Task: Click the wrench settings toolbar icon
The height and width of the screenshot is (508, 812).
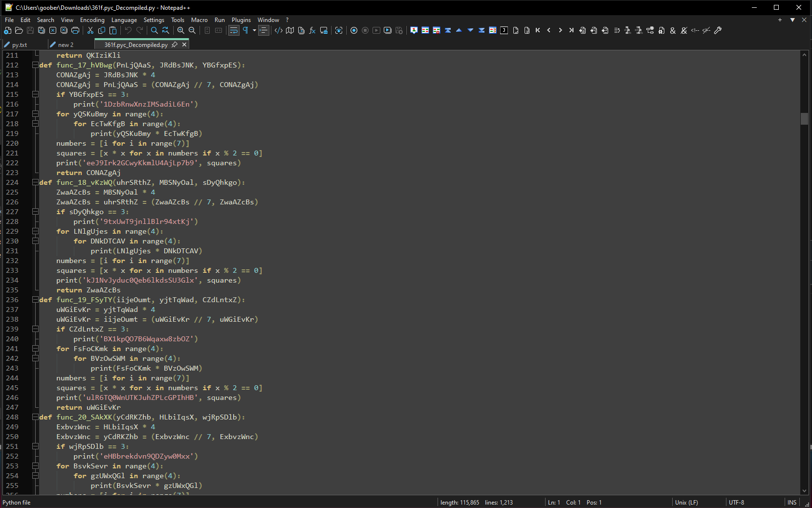Action: (718, 30)
